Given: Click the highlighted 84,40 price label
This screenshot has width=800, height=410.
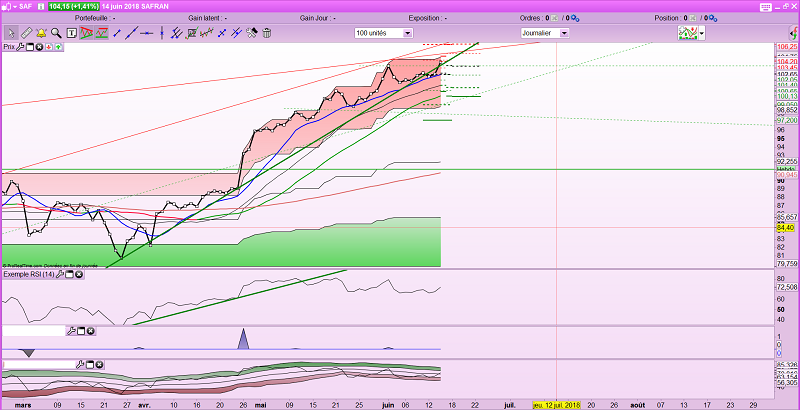Looking at the screenshot, I should [x=785, y=227].
